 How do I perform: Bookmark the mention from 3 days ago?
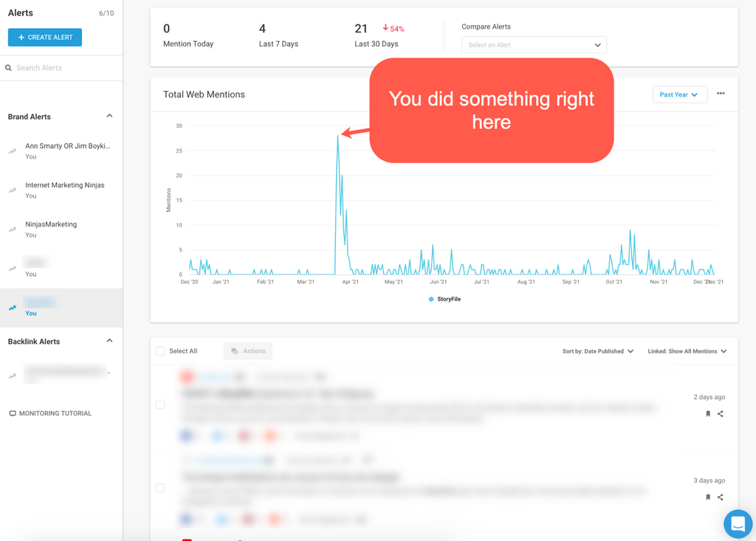pos(708,497)
